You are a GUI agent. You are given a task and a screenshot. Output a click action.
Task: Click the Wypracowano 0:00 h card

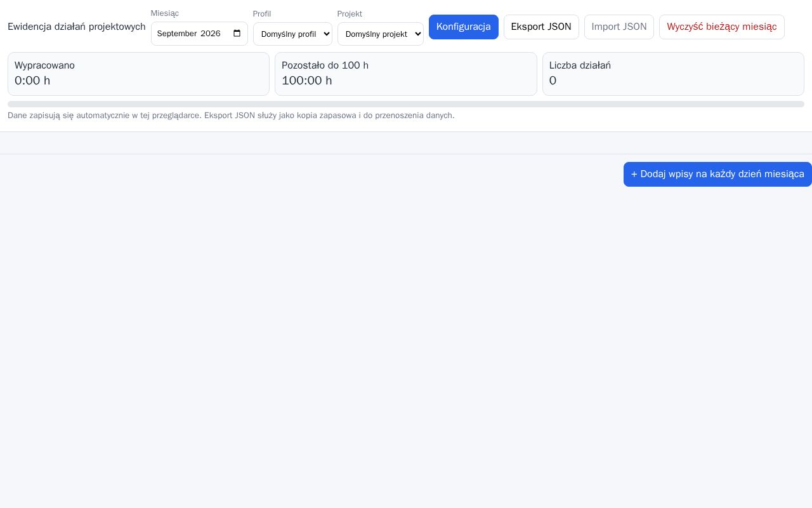point(138,74)
